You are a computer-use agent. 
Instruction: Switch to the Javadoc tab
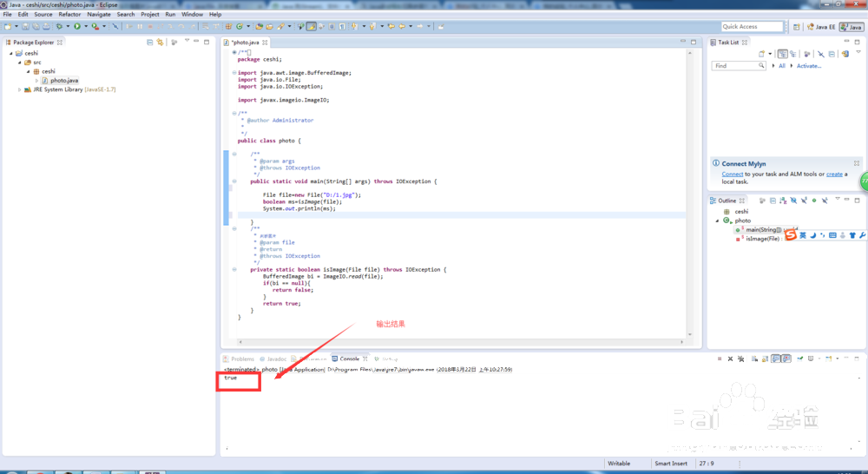point(273,359)
